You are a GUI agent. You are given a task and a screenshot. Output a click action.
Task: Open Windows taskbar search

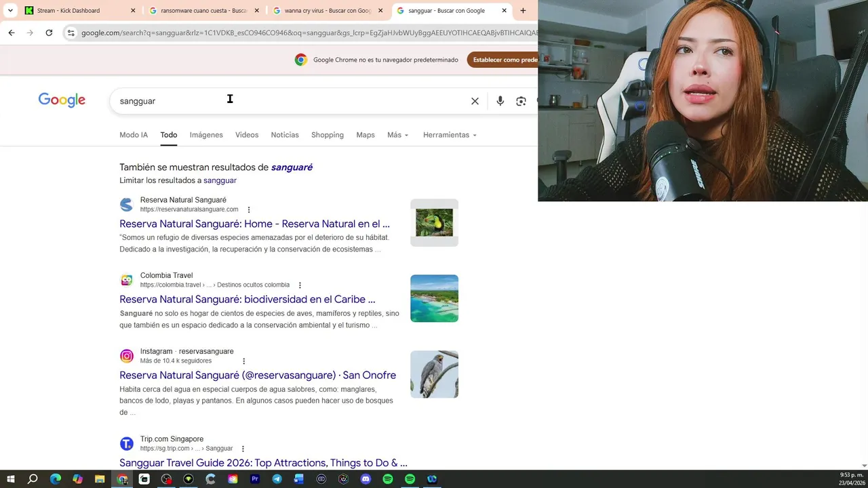[33, 479]
